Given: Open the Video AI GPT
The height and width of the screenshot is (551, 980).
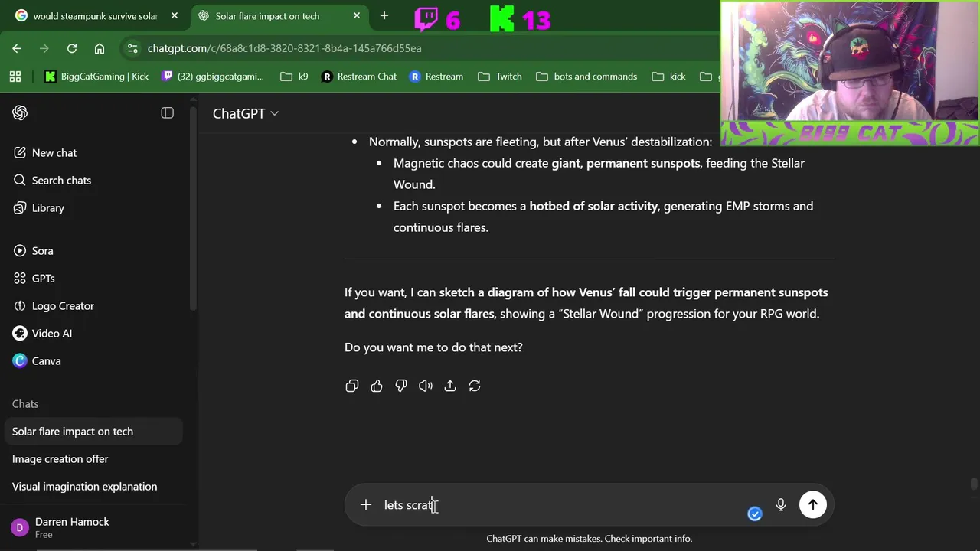Looking at the screenshot, I should pyautogui.click(x=51, y=334).
